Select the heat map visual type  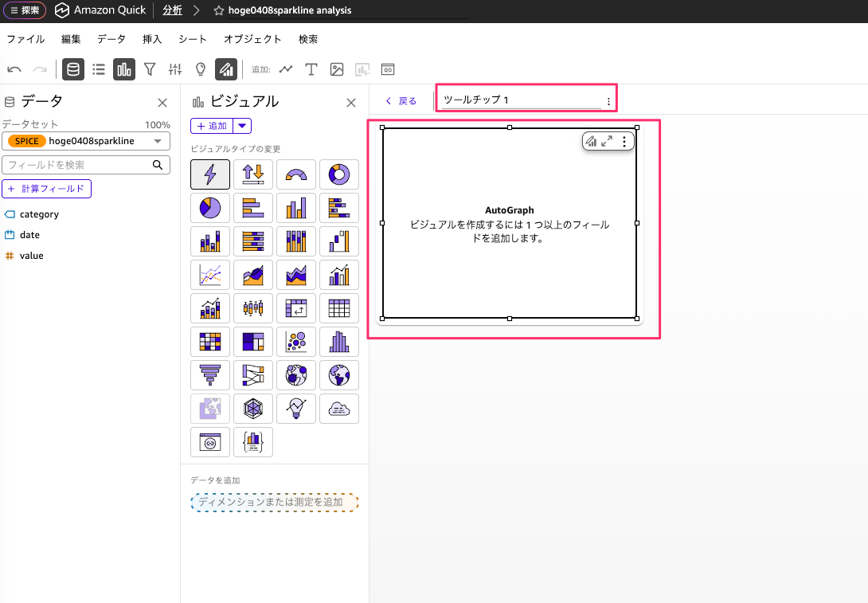(x=209, y=342)
